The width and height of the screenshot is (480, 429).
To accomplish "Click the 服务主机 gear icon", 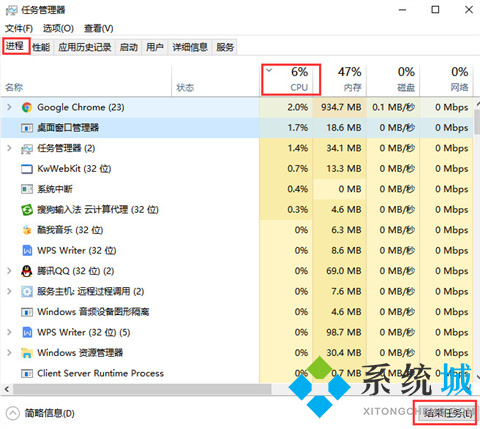I will [27, 292].
